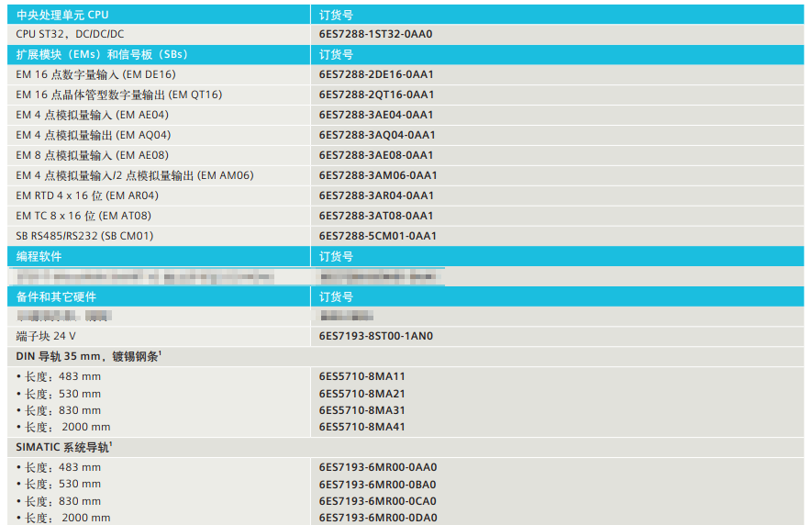The image size is (812, 525).
Task: Click order number 6ES5710-8MA11
Action: coord(362,377)
